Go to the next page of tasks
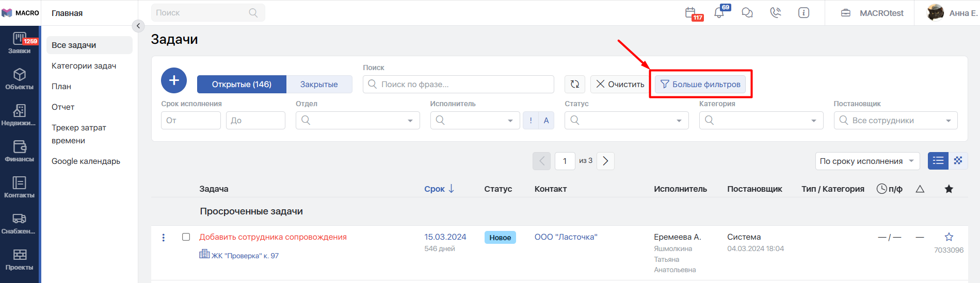The image size is (980, 283). coord(605,161)
